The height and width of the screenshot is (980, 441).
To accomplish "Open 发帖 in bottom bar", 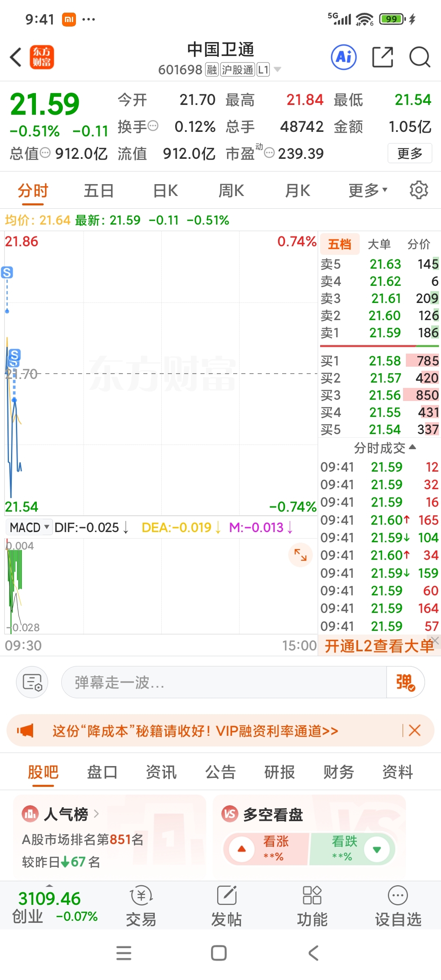I will click(227, 906).
